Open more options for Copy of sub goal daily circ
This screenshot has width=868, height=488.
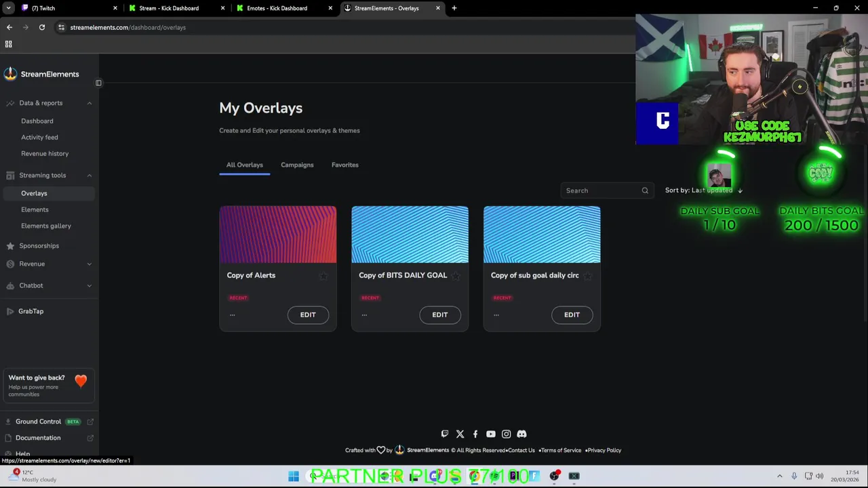[496, 314]
